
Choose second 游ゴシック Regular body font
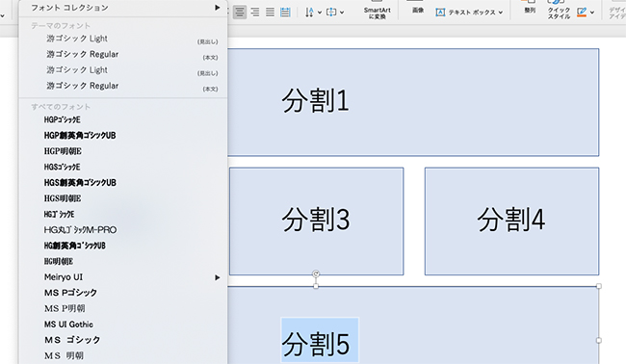123,86
